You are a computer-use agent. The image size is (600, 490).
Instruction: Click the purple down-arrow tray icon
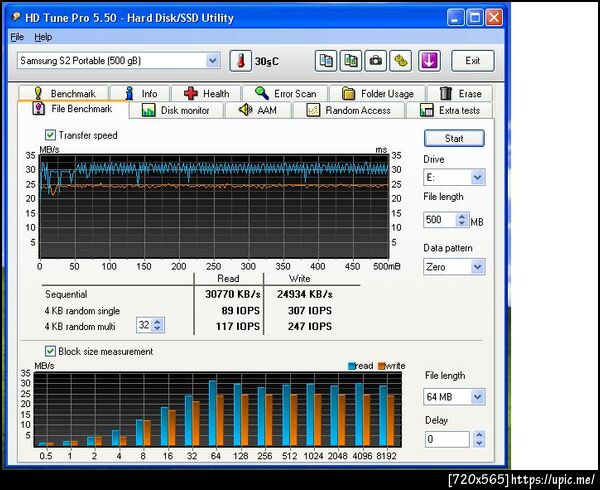click(429, 61)
